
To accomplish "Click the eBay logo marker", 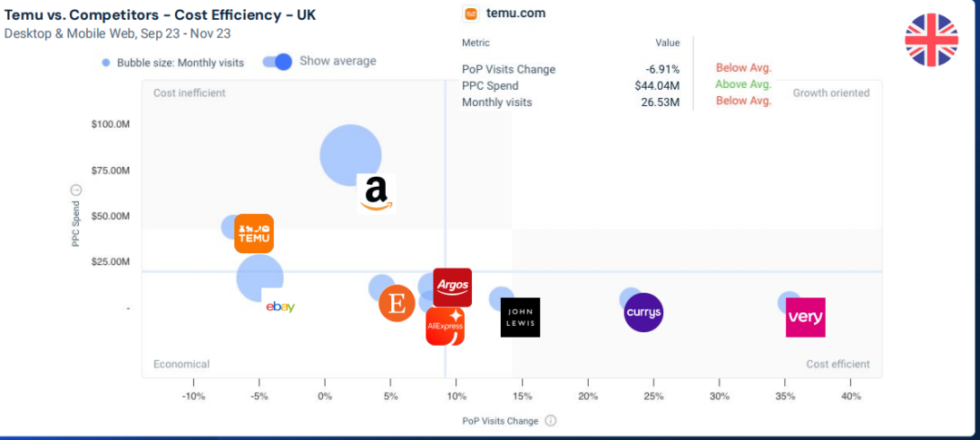I will [280, 307].
